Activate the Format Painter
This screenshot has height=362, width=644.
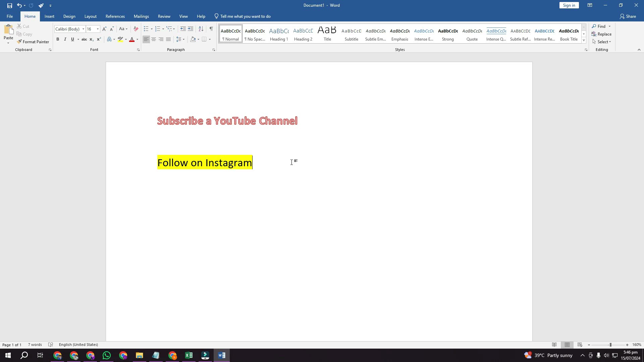(x=33, y=42)
